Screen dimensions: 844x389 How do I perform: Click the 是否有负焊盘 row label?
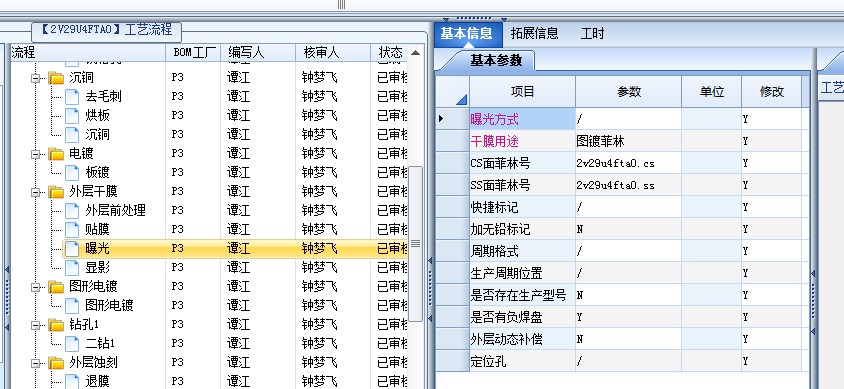click(x=506, y=317)
